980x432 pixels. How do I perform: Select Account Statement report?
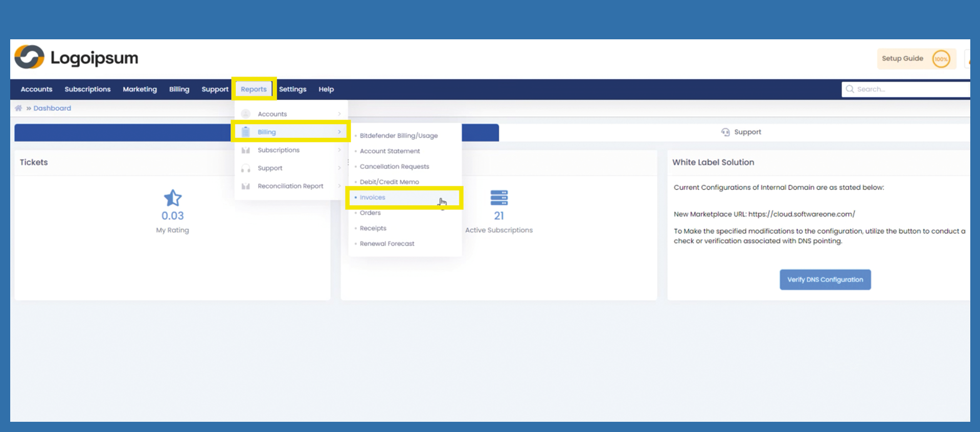(390, 151)
